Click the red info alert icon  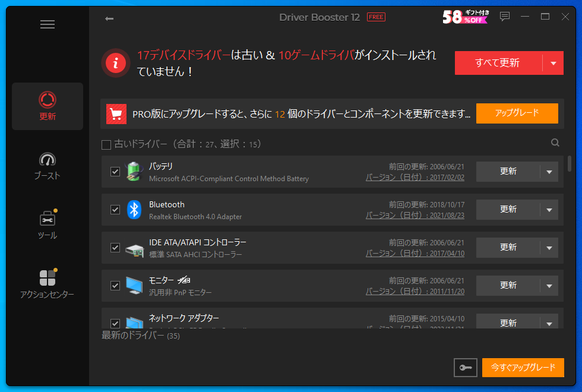tap(116, 63)
